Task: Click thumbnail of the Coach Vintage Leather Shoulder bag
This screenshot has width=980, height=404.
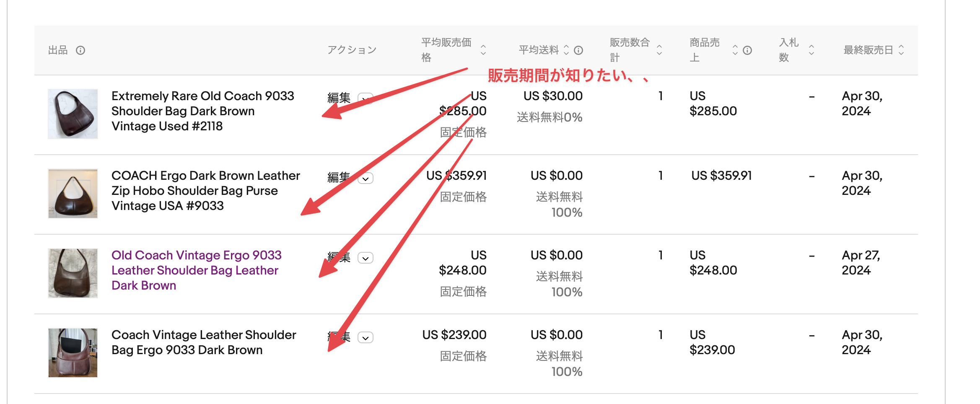Action: point(73,352)
